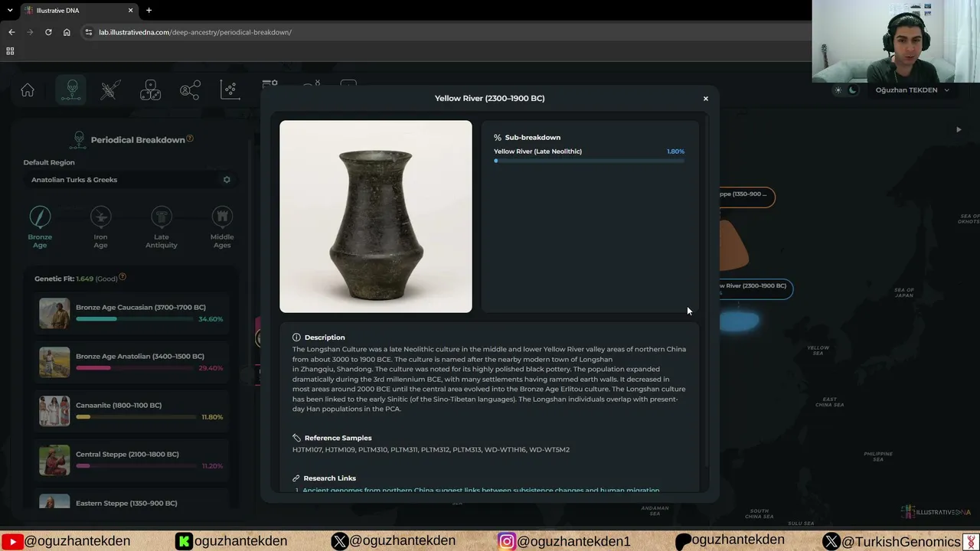Select the Middle Ages period

(x=222, y=227)
